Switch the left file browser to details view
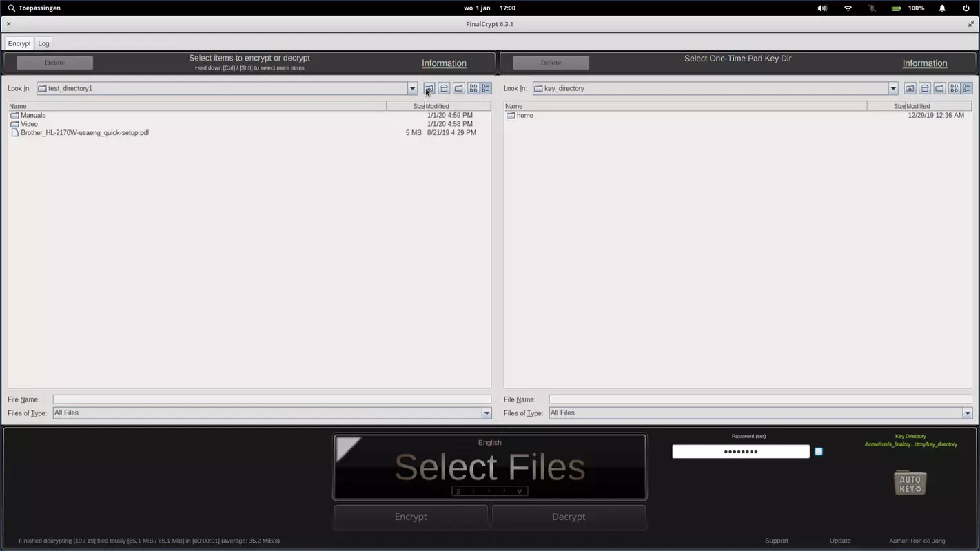The height and width of the screenshot is (551, 980). pyautogui.click(x=486, y=88)
